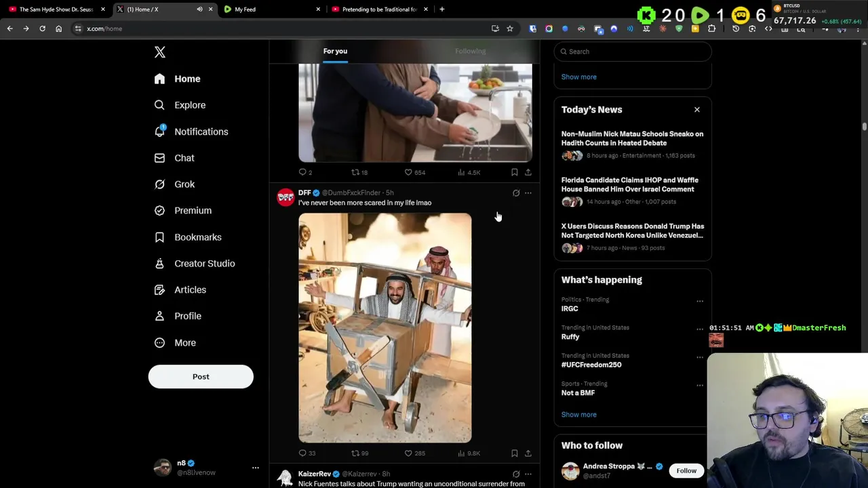Click the Post button
The height and width of the screenshot is (488, 868).
pos(201,377)
